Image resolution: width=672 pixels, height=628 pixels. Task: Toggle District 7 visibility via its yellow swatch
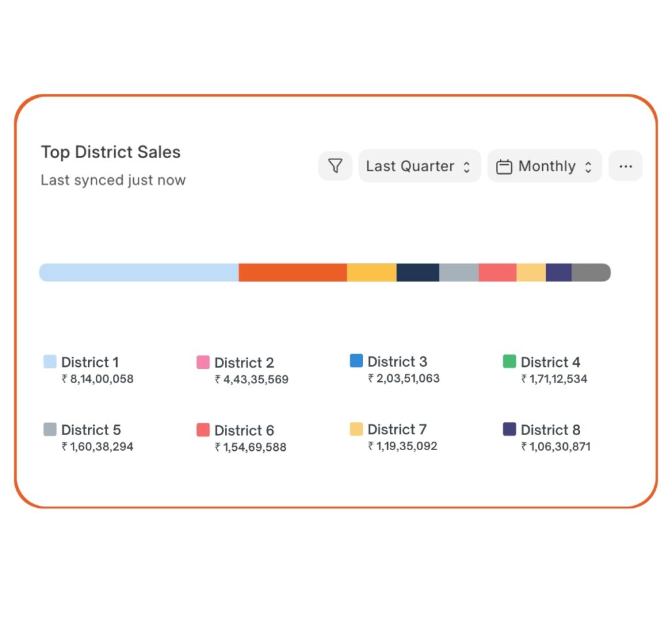[x=356, y=429]
